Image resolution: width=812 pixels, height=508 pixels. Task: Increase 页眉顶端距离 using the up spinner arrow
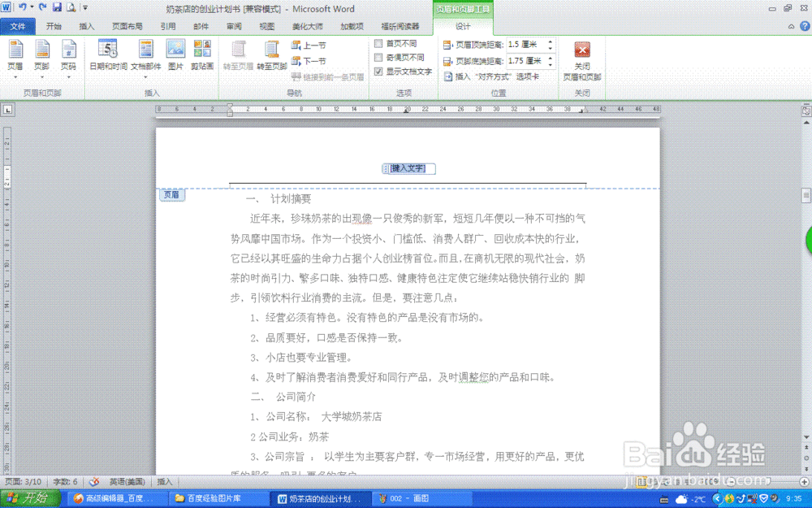[x=551, y=41]
